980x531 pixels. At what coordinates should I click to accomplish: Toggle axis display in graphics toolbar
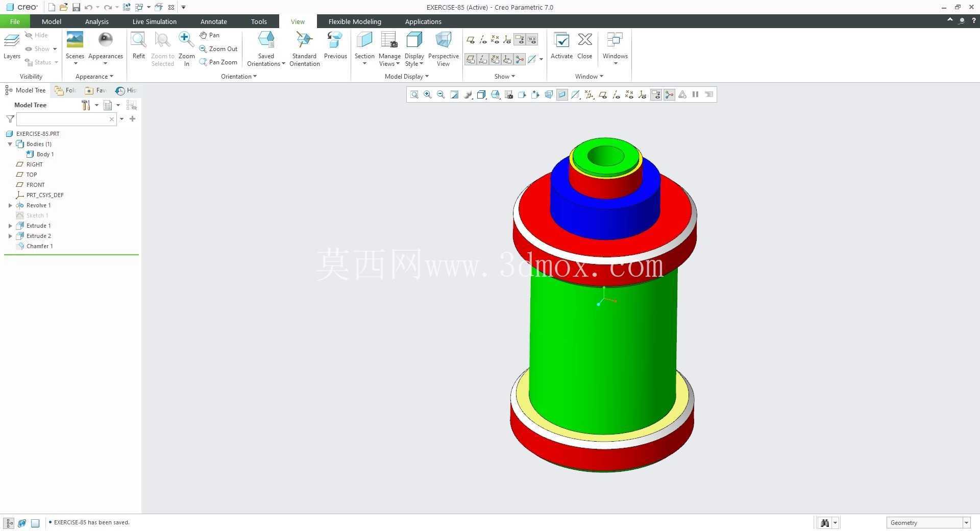(616, 94)
